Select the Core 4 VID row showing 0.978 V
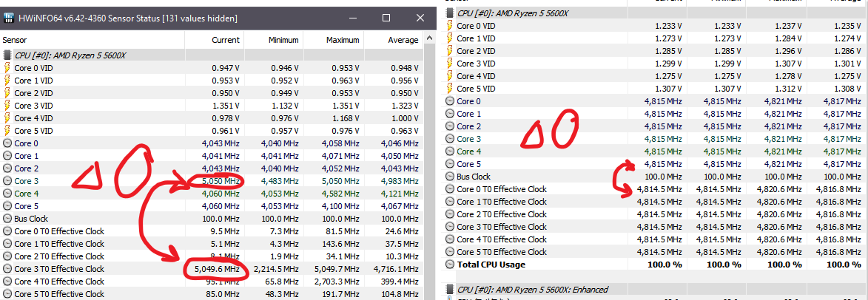 click(x=211, y=118)
